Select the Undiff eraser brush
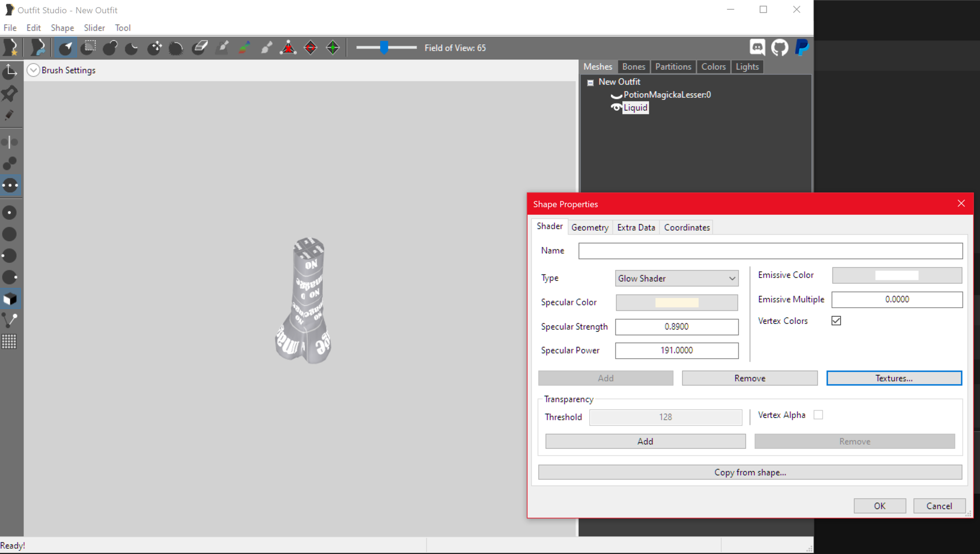This screenshot has width=980, height=554. click(200, 47)
